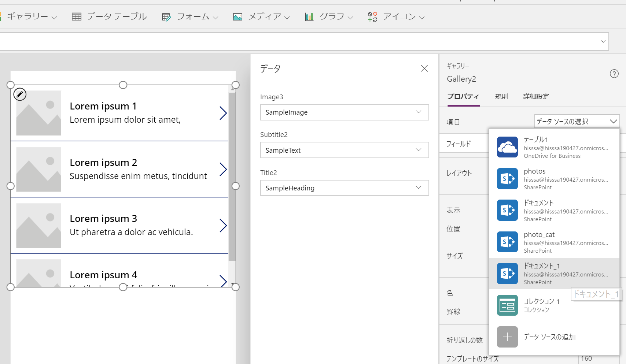Click the gallery pencil edit icon
The image size is (626, 364).
[x=20, y=94]
